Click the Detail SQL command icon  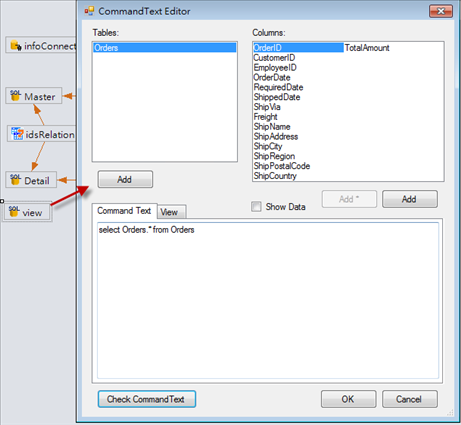(15, 180)
